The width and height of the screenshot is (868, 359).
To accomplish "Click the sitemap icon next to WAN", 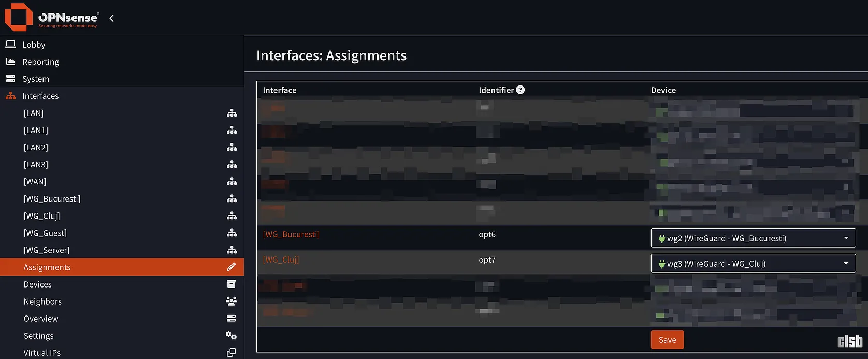I will 232,181.
